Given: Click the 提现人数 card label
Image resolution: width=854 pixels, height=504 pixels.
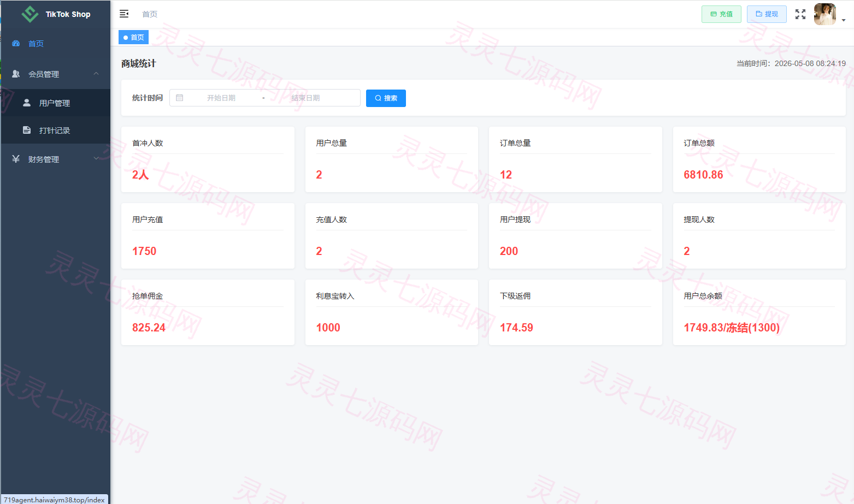Looking at the screenshot, I should point(699,220).
